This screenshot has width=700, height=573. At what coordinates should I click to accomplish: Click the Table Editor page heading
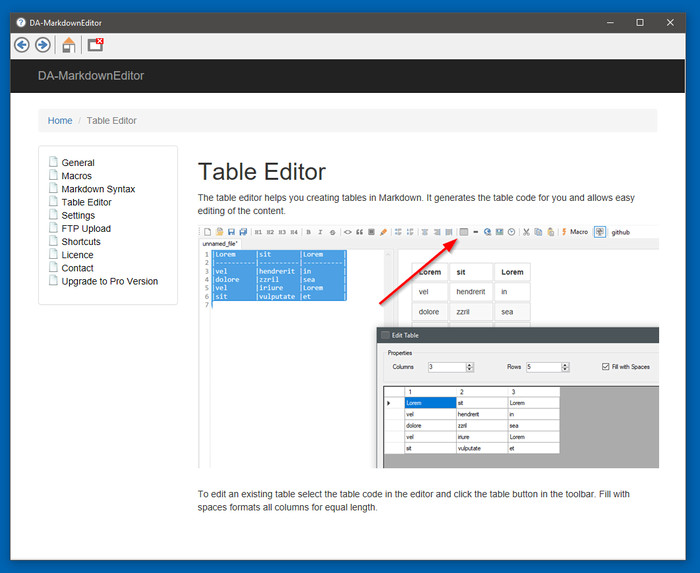click(x=262, y=172)
